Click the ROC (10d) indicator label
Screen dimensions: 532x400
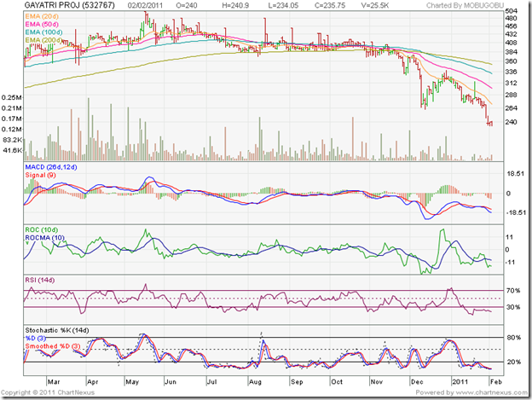tap(42, 229)
